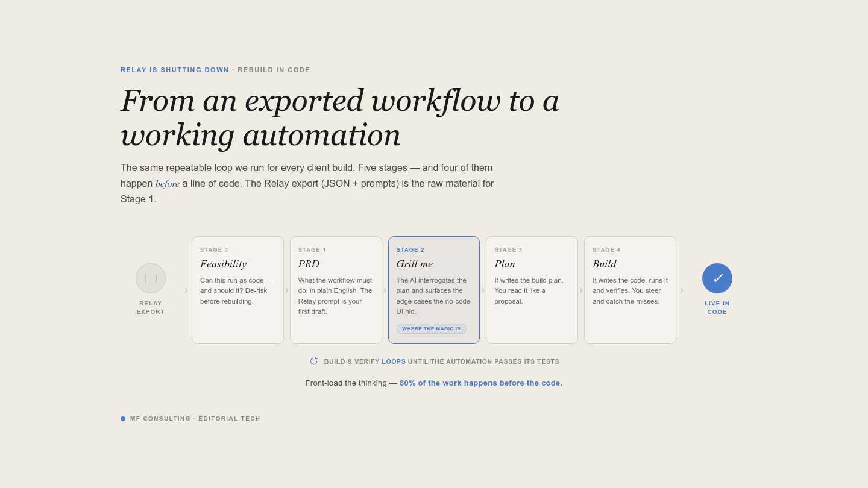This screenshot has height=488, width=868.
Task: Click the loop refresh icon before Build & Verify
Action: pos(313,361)
